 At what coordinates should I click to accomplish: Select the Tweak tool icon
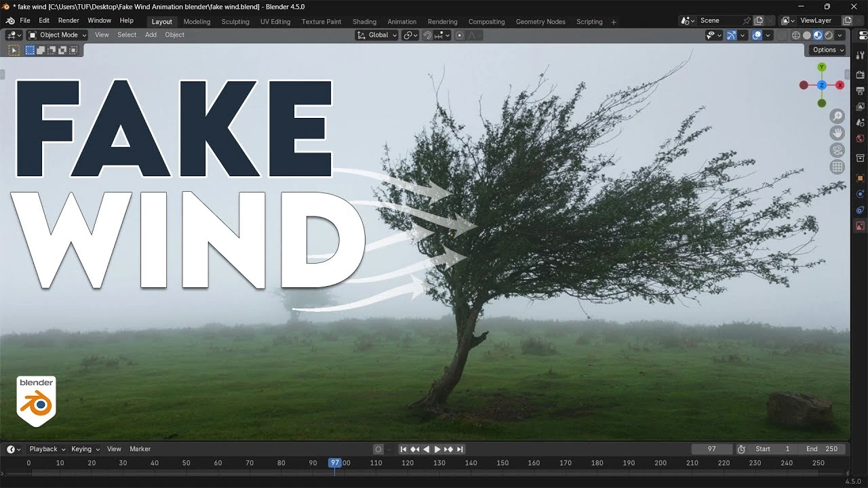coord(14,50)
